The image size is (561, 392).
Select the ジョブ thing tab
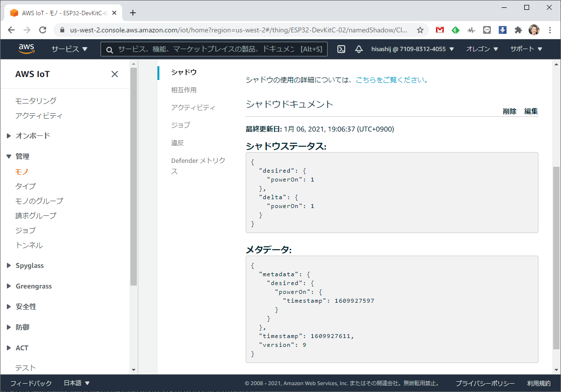(x=180, y=125)
